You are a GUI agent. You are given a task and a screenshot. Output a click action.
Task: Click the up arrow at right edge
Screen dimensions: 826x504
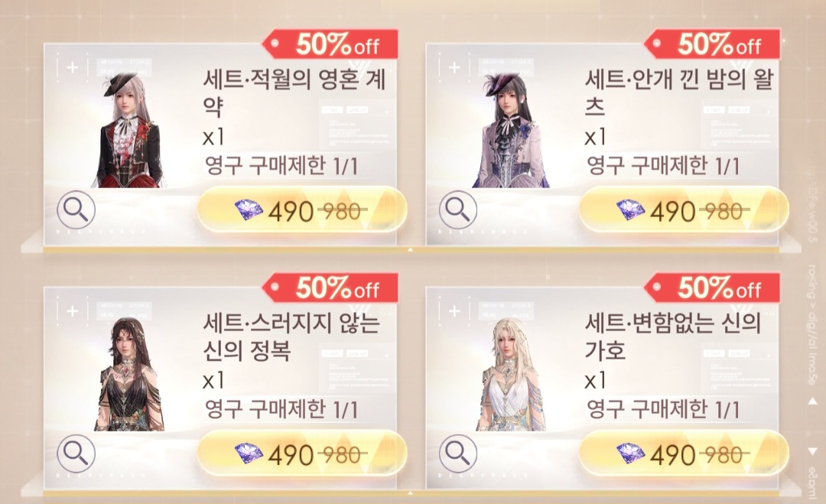pyautogui.click(x=813, y=402)
